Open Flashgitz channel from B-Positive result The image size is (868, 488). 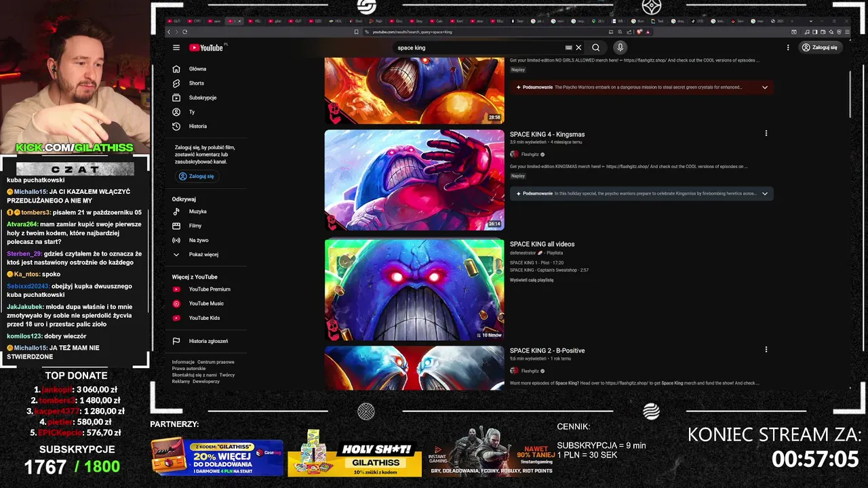click(x=530, y=371)
